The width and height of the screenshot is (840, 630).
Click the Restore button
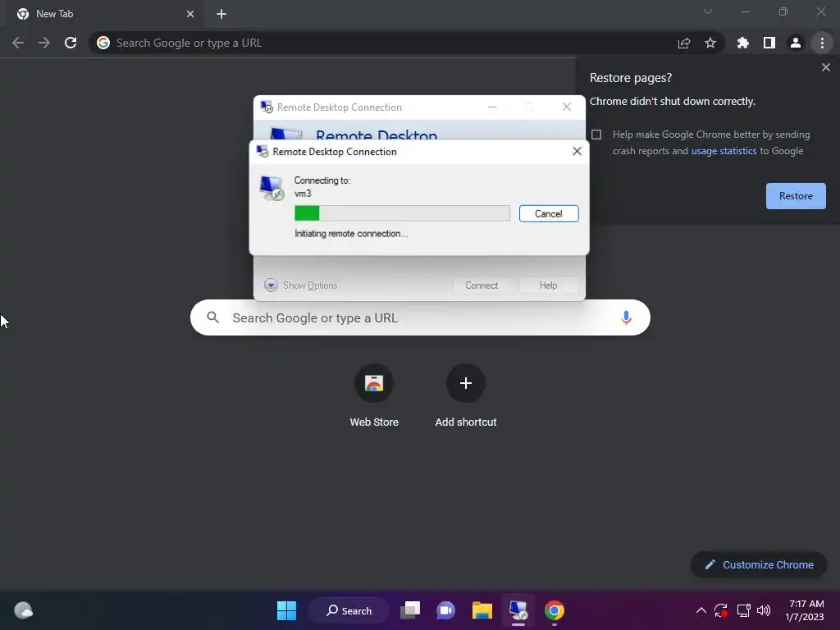796,196
